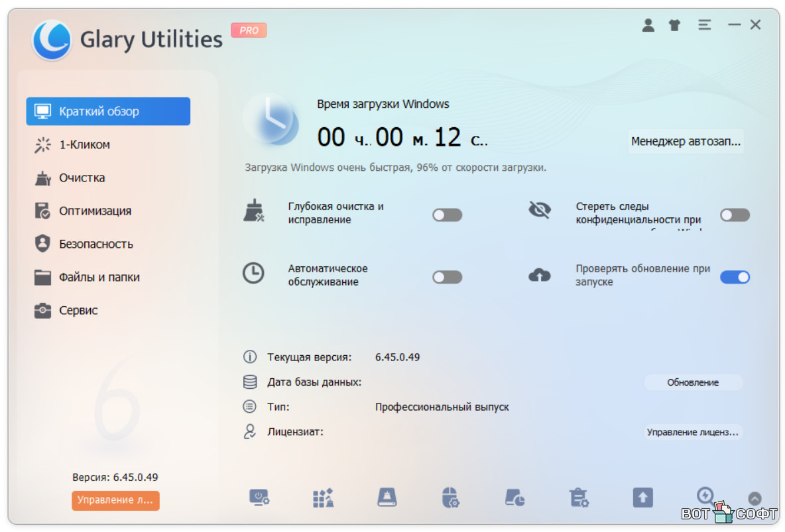785x532 pixels.
Task: Click the boot time clock icon
Action: coord(271,120)
